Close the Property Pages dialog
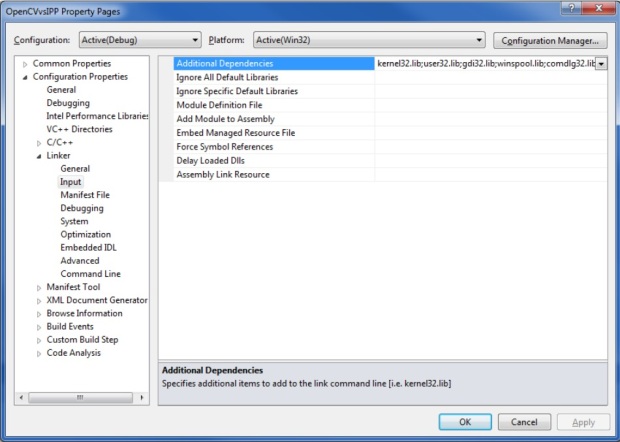The height and width of the screenshot is (442, 620). click(x=599, y=8)
